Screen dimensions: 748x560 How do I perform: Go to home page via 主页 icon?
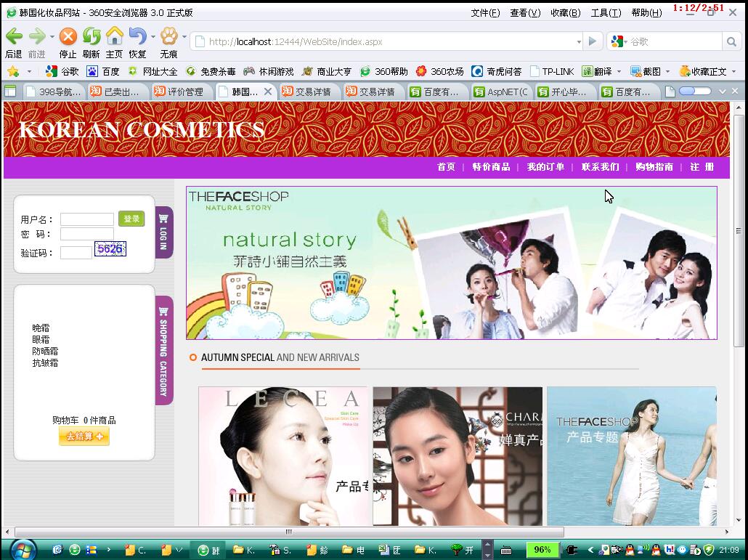115,36
